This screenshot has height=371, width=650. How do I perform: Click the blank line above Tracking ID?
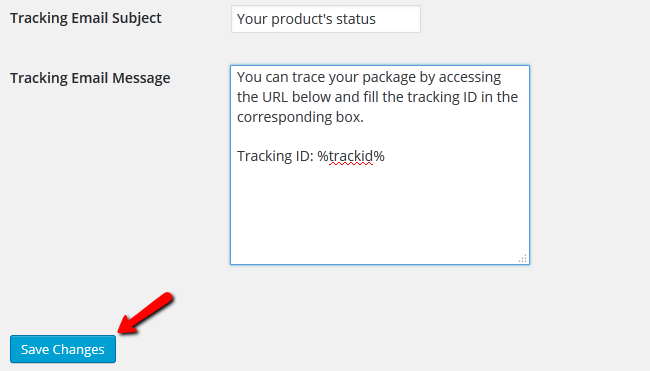pyautogui.click(x=380, y=137)
